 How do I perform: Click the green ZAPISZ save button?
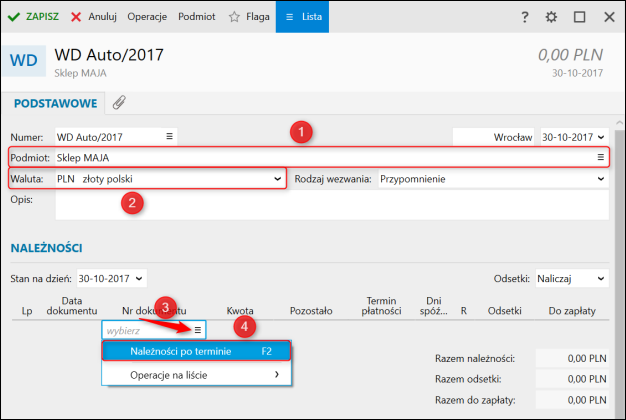tap(33, 17)
